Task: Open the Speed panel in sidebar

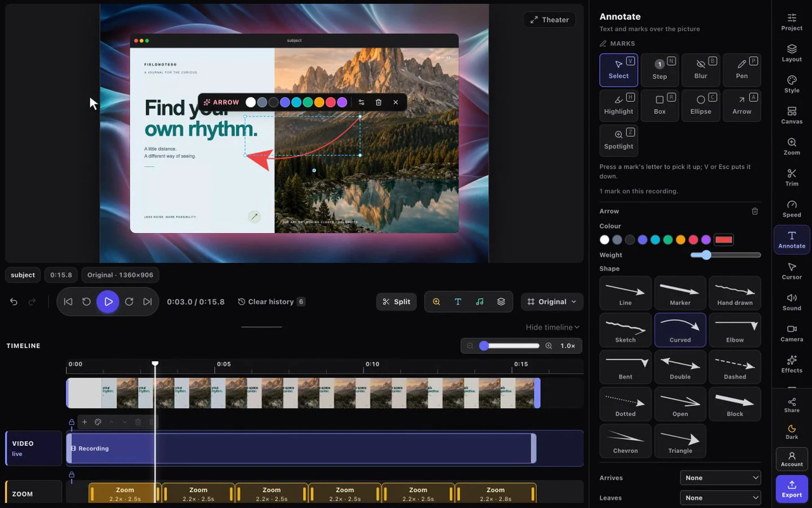Action: coord(792,208)
